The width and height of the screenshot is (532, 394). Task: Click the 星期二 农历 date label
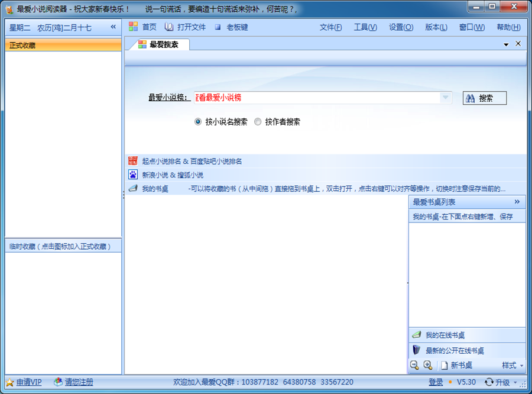tap(50, 28)
